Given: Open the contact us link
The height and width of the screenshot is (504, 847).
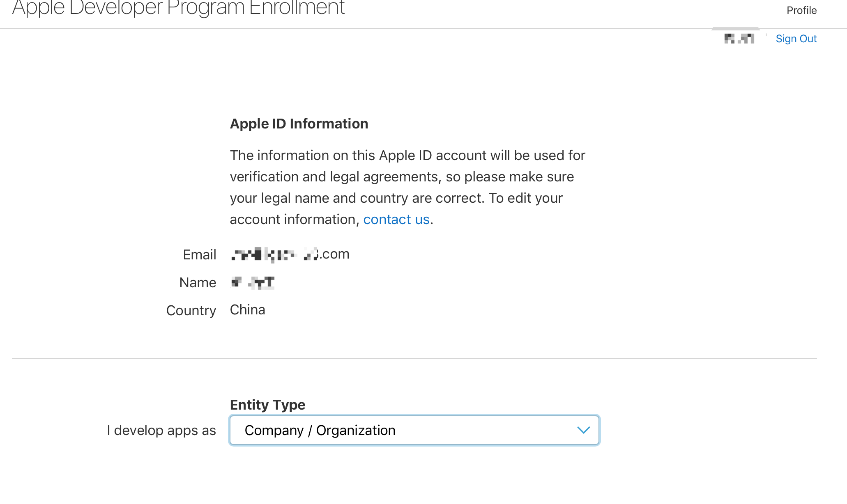Looking at the screenshot, I should [x=396, y=220].
